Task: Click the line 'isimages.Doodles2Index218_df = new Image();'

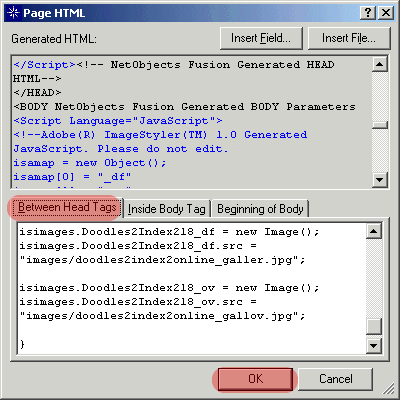Action: tap(169, 232)
